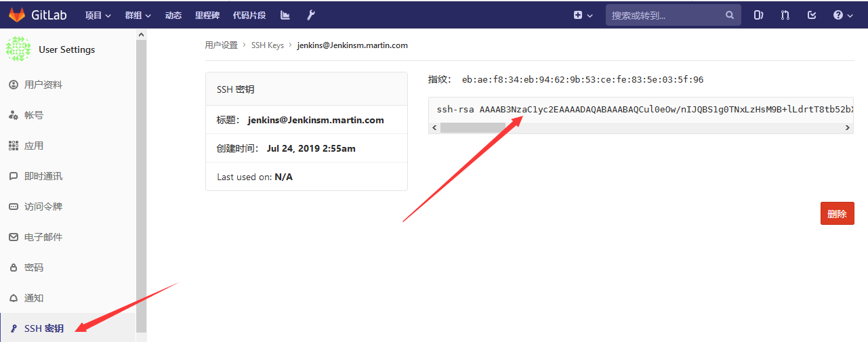Click the 搜索或转到 search field

coord(664,15)
